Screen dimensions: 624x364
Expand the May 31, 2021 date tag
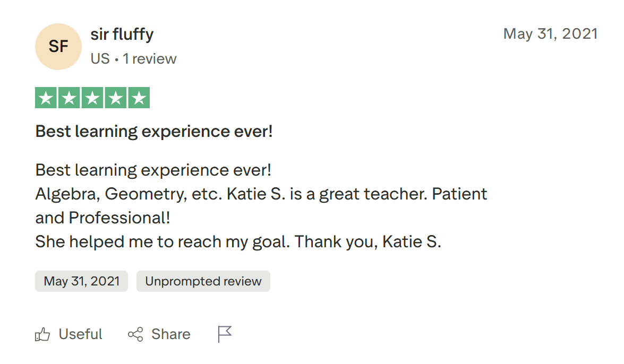(81, 281)
